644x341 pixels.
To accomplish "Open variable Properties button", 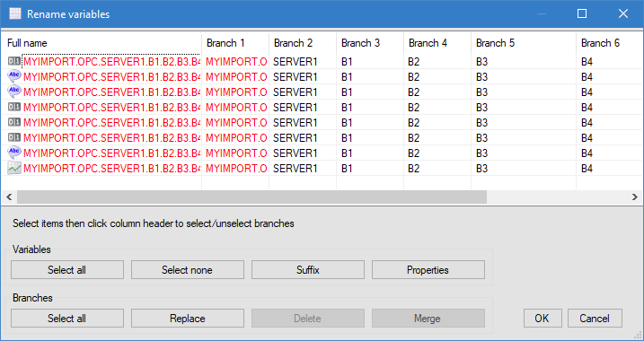I will [428, 270].
